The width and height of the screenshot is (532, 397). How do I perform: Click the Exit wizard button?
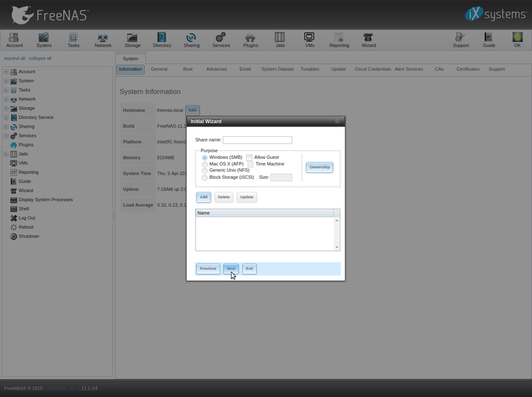(x=249, y=269)
